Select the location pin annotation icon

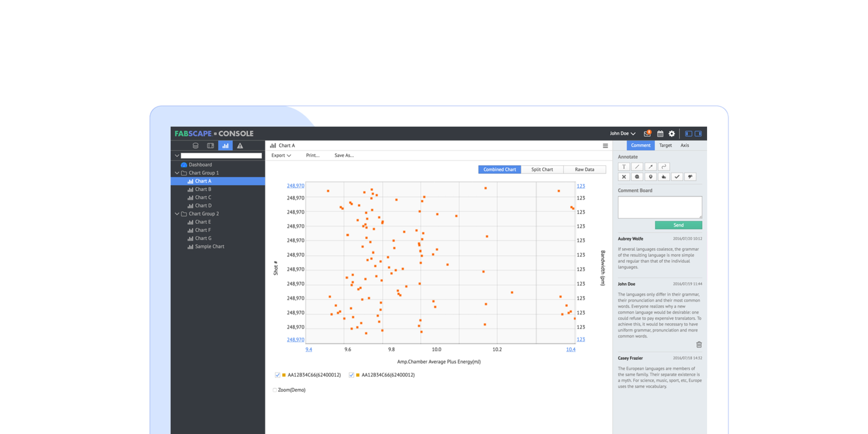click(650, 177)
